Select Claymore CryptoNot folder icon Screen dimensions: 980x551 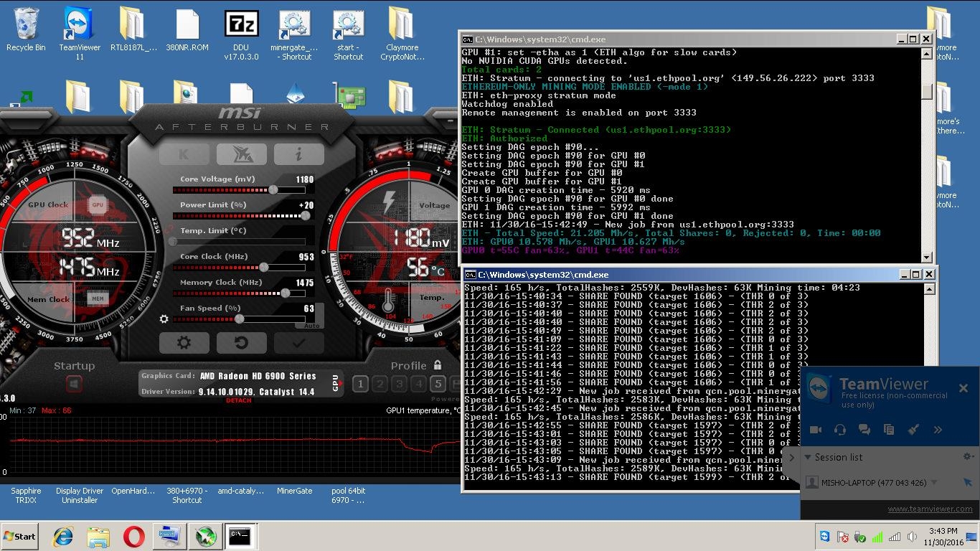pos(402,34)
